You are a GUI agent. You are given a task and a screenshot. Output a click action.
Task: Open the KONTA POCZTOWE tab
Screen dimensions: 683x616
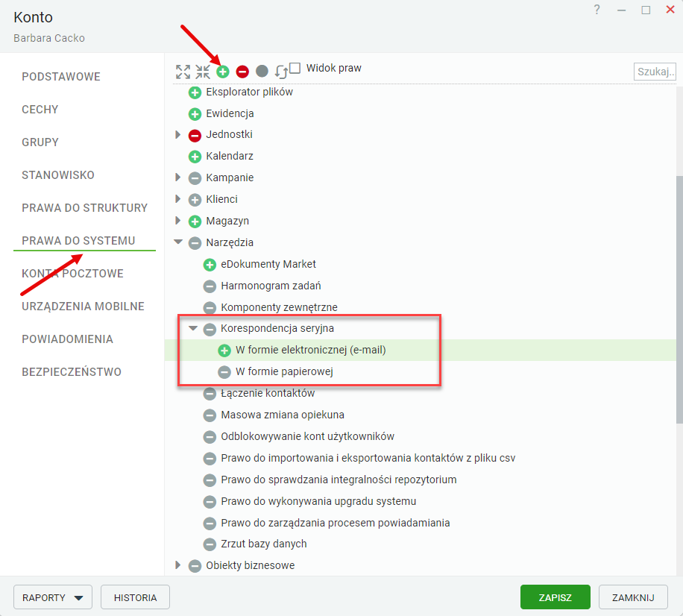click(x=73, y=274)
